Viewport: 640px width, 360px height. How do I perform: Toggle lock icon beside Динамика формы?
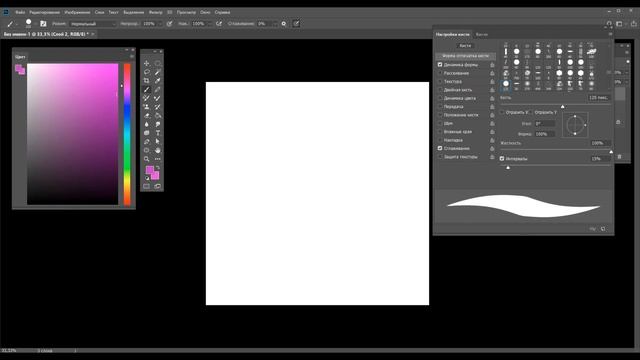[492, 64]
